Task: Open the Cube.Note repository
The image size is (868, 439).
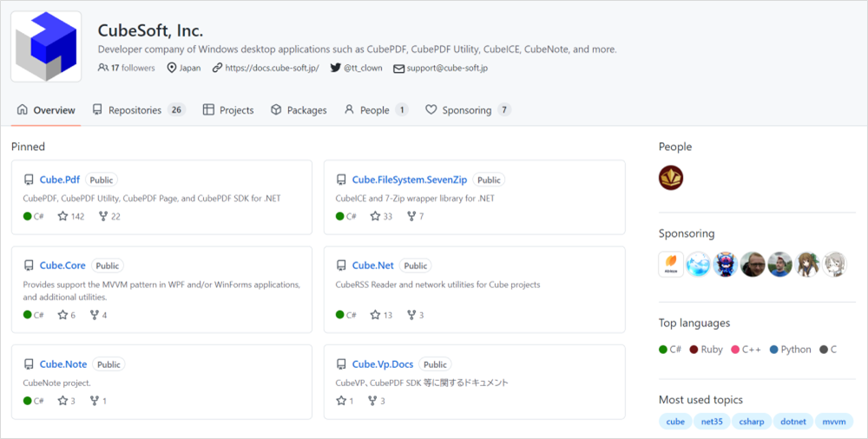Action: 63,364
